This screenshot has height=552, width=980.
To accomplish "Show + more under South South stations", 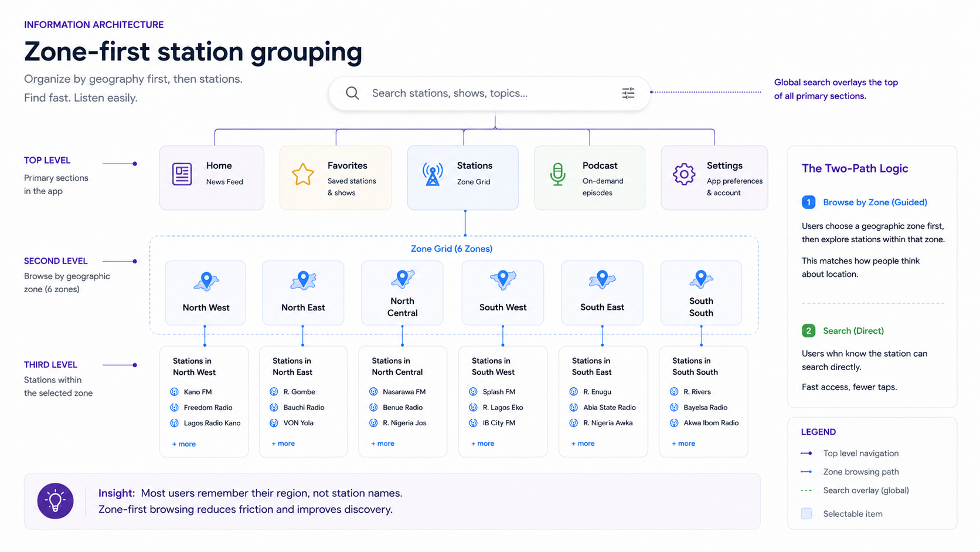I will point(683,443).
